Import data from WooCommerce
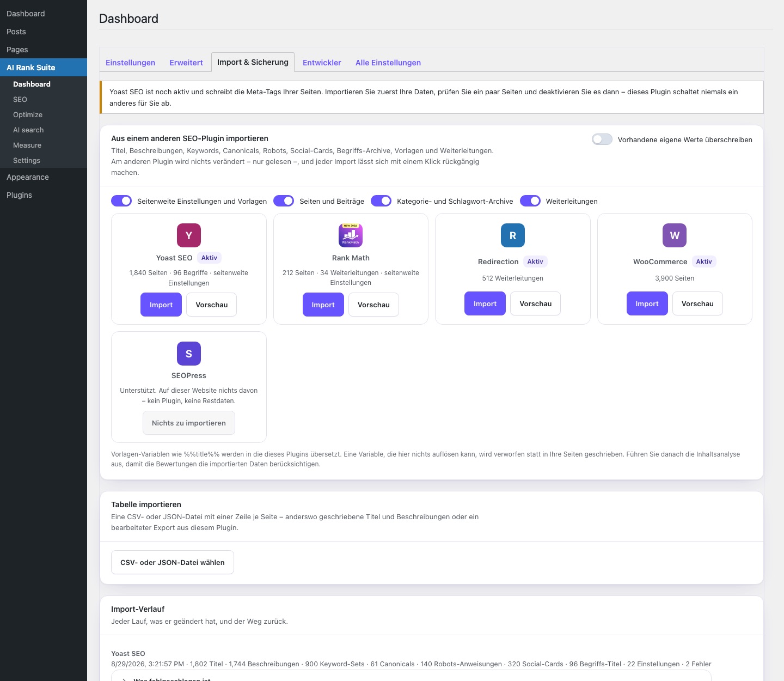The width and height of the screenshot is (784, 681). click(647, 303)
